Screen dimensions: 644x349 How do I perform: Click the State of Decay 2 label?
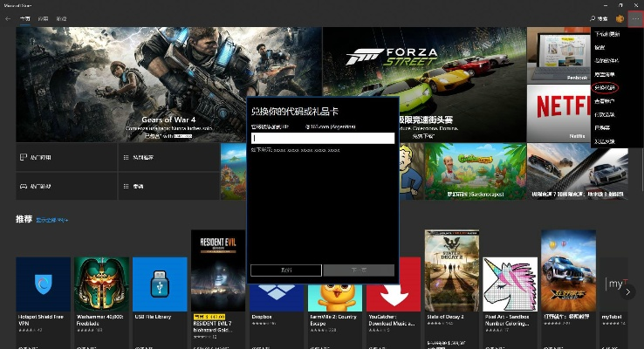coord(445,317)
